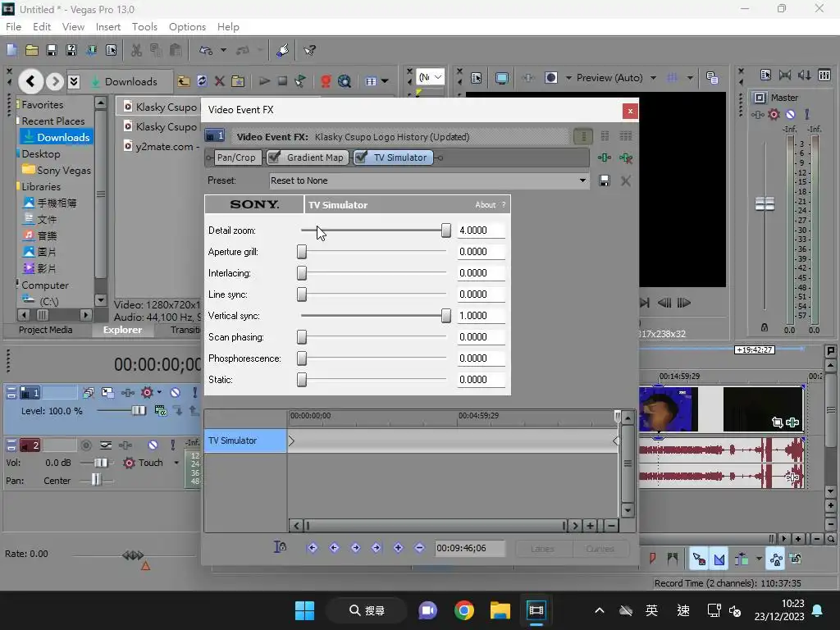Solo audio Track 2 with exclamation icon
840x630 pixels.
(x=172, y=445)
